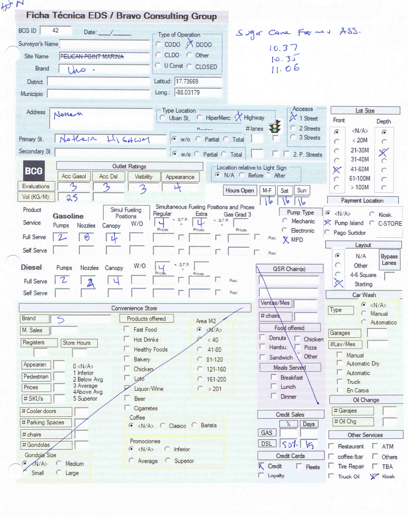The width and height of the screenshot is (408, 532).
Task: Click the Surveyor's Name field
Action: (x=105, y=44)
